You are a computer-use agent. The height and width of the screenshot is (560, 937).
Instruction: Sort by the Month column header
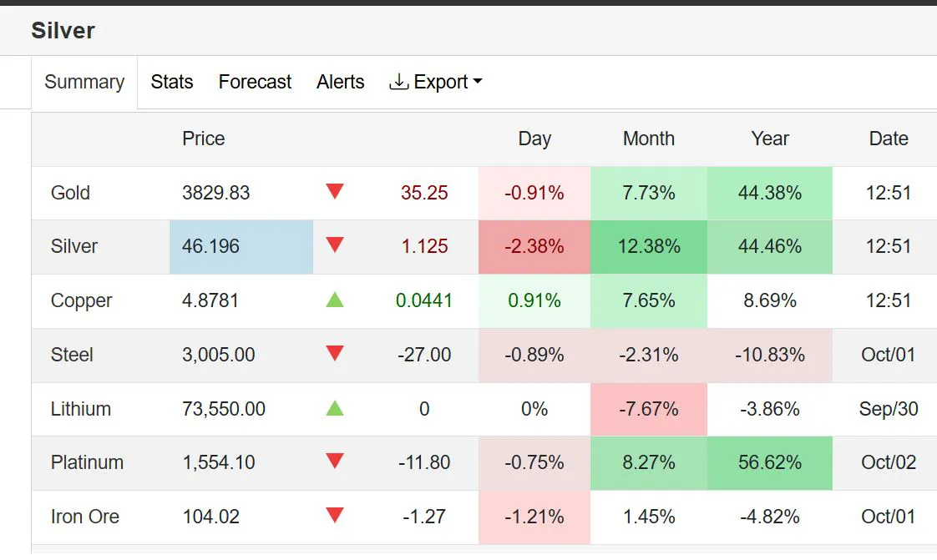(x=648, y=139)
